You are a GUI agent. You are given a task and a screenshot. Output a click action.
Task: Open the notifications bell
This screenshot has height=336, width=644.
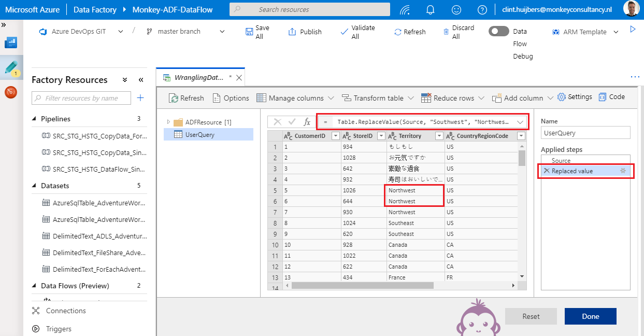(430, 9)
